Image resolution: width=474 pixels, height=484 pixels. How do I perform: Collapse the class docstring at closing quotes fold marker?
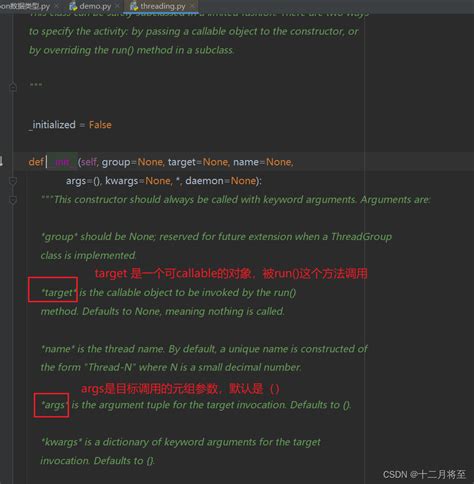(x=13, y=87)
